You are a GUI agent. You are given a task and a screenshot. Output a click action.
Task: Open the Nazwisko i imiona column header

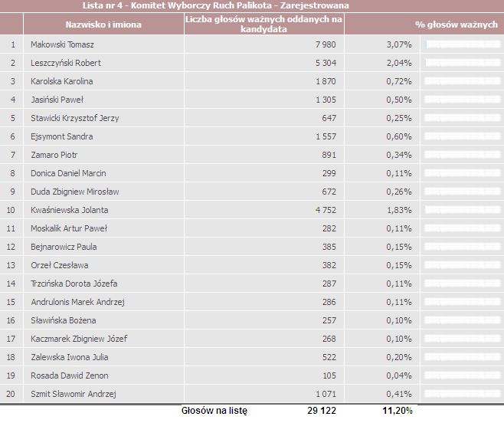[x=103, y=25]
